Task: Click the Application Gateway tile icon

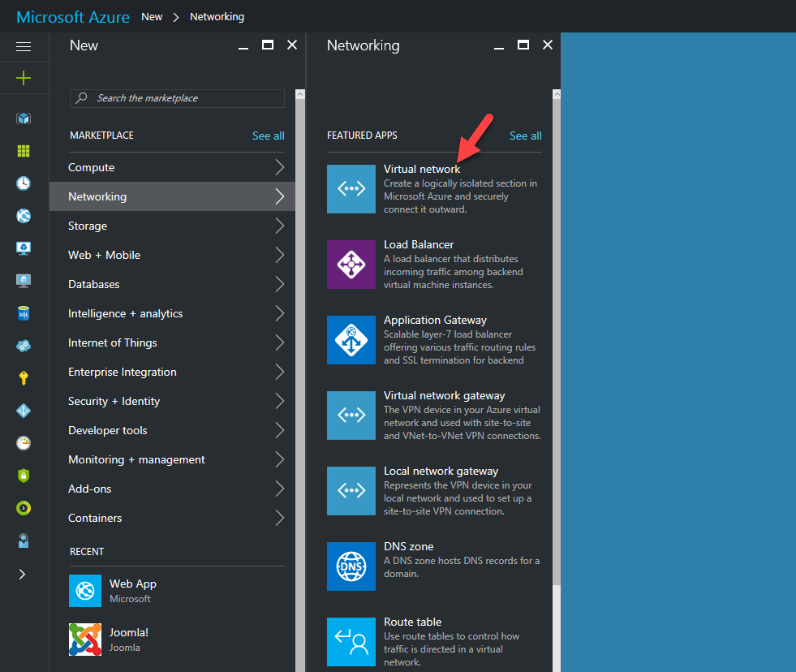Action: click(351, 340)
